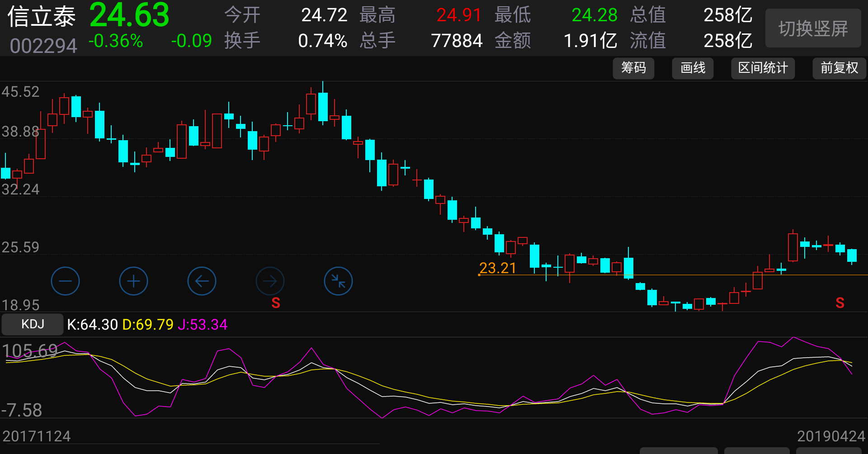Click the 切换竖屏 button
This screenshot has height=454, width=868.
click(x=813, y=28)
